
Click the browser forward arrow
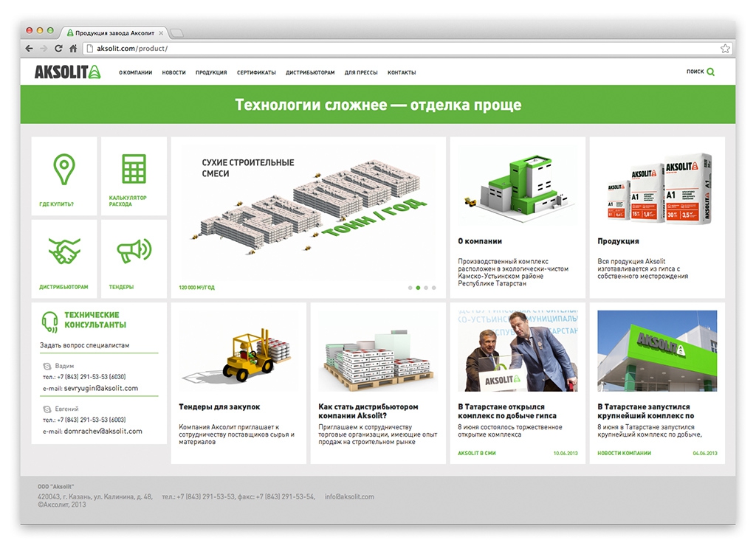click(x=44, y=49)
